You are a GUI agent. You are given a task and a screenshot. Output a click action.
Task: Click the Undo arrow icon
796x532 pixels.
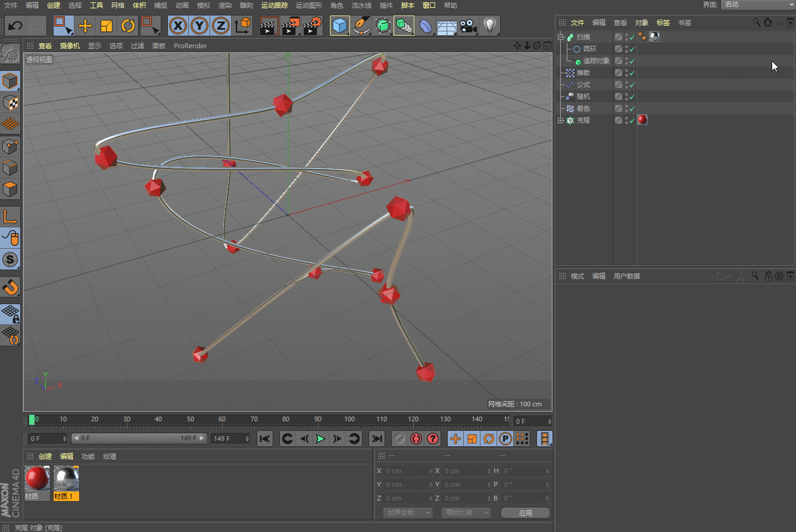15,26
